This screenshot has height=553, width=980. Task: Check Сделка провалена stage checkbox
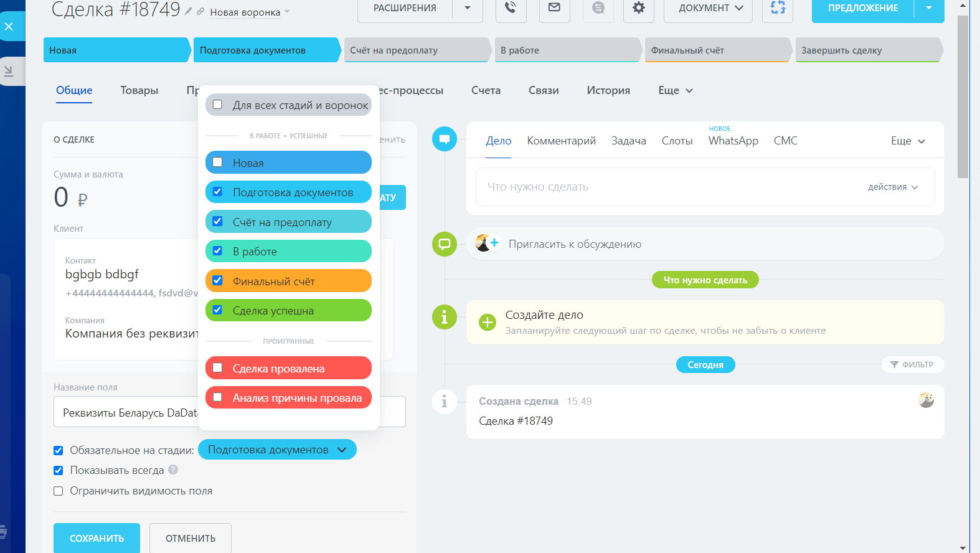pos(217,368)
